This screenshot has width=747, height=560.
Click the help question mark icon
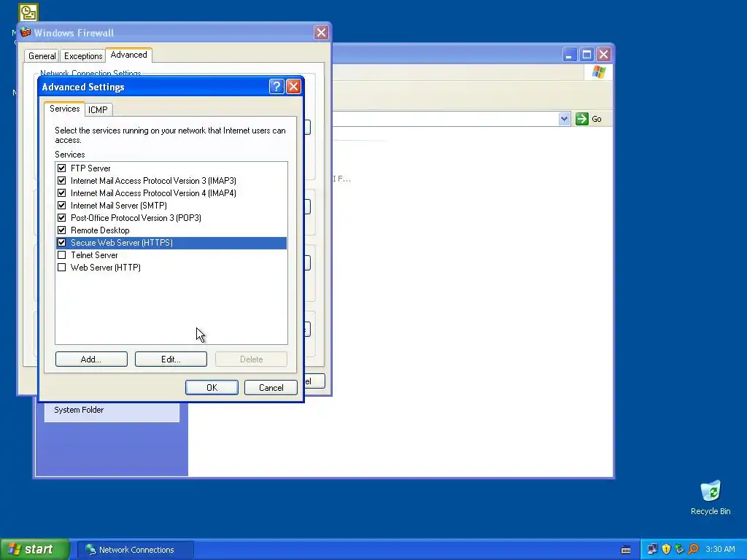(x=276, y=87)
